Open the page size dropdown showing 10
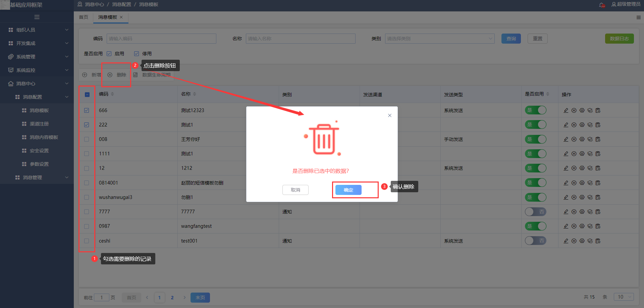This screenshot has height=308, width=644. click(624, 297)
